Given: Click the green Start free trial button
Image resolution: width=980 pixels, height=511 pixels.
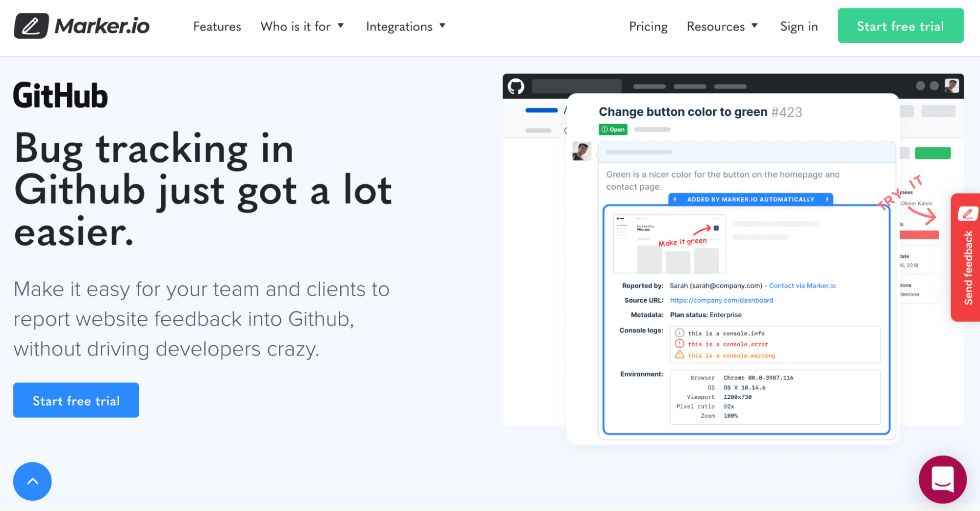Looking at the screenshot, I should [900, 26].
